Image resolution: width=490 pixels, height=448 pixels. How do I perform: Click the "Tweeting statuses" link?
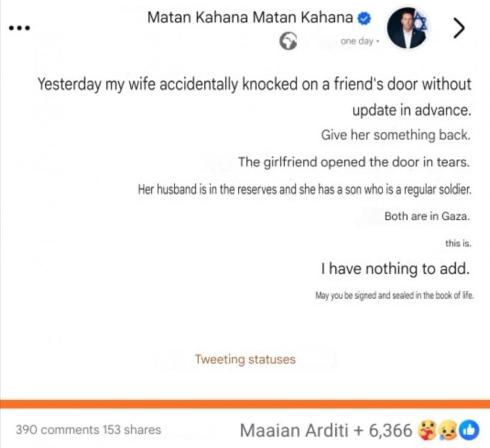tap(245, 360)
